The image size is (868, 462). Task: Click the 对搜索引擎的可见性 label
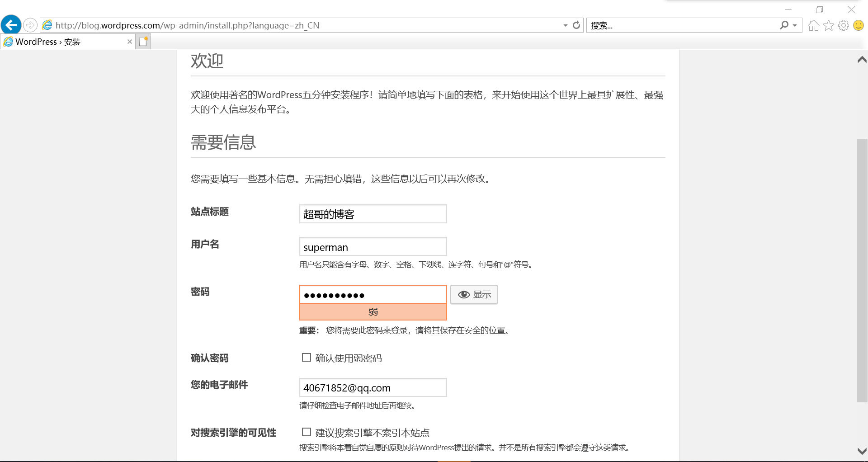(233, 433)
